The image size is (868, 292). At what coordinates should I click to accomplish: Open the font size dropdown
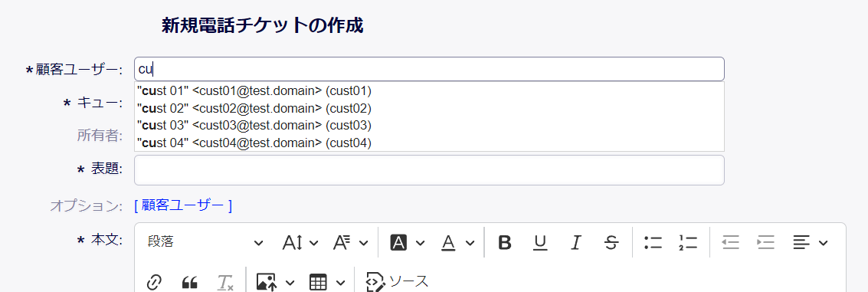pos(300,242)
